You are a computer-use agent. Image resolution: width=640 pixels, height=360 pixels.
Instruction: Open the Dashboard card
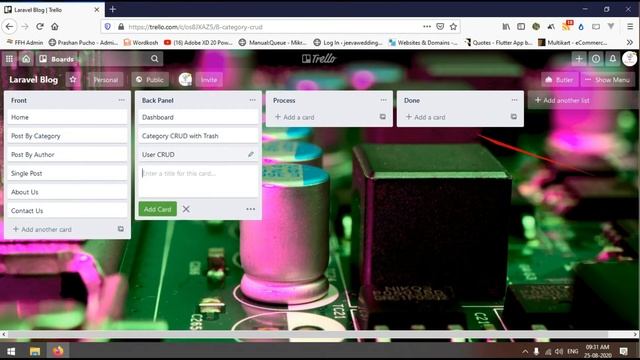(198, 117)
